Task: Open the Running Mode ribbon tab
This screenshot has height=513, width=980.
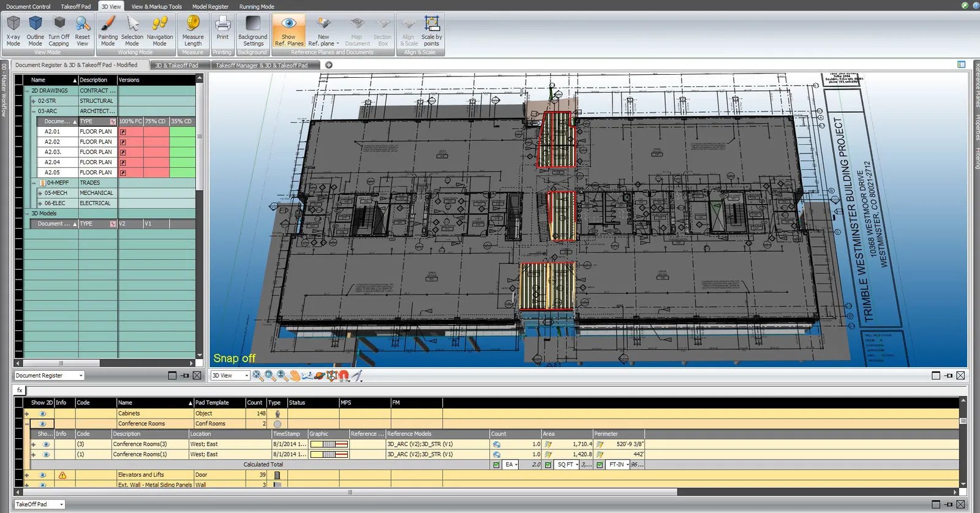Action: [x=257, y=6]
